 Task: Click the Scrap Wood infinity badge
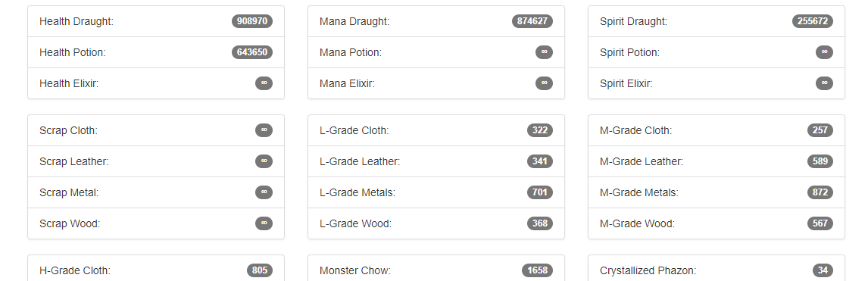[264, 223]
